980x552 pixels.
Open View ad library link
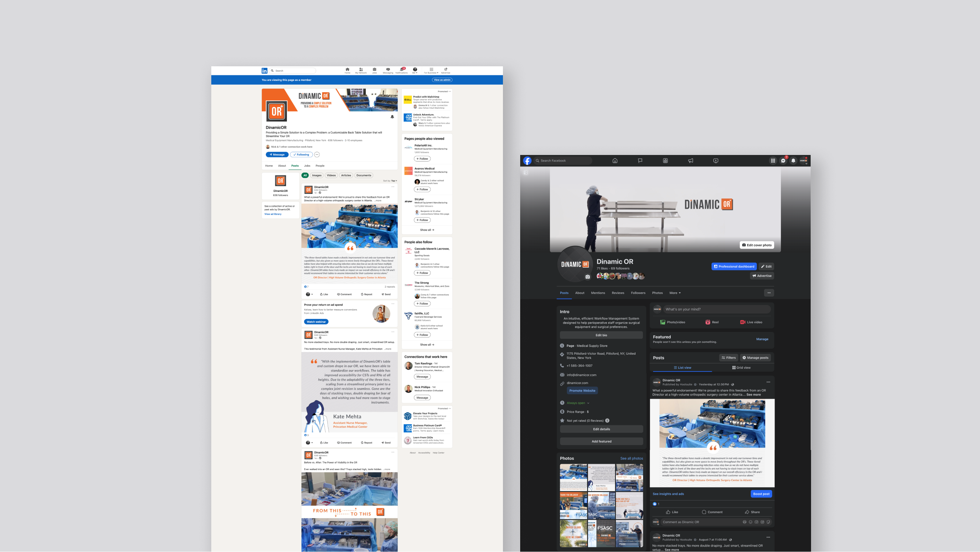point(273,214)
